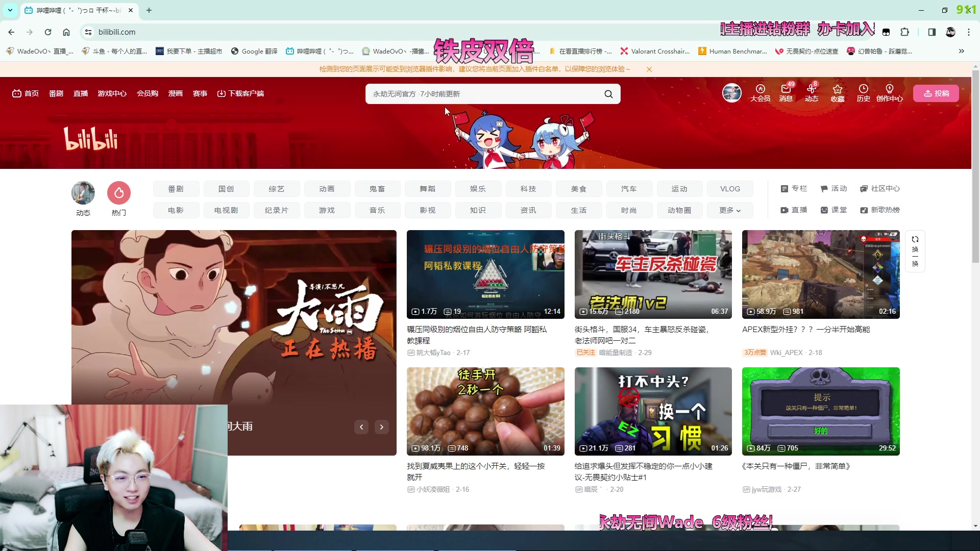Open 消息 messages icon
980x551 pixels.
786,93
